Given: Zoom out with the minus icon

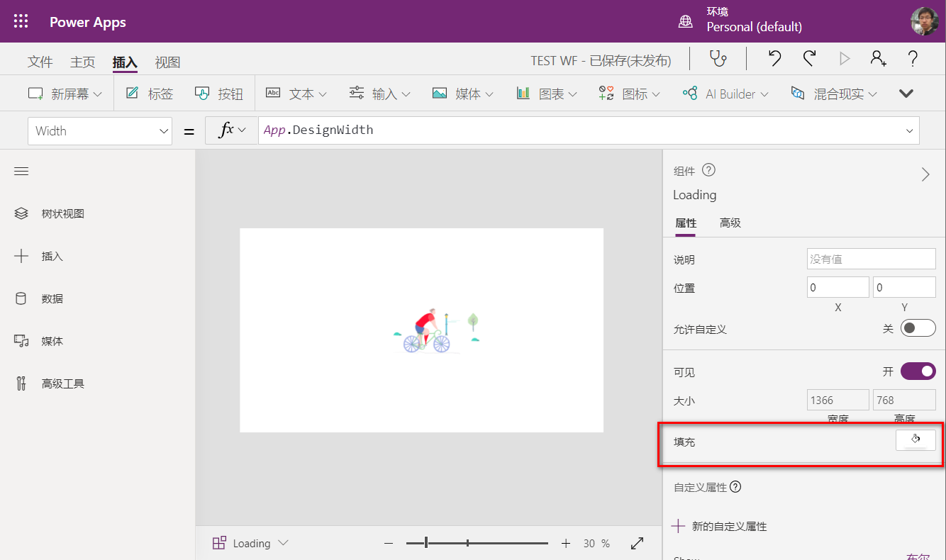Looking at the screenshot, I should pyautogui.click(x=389, y=544).
